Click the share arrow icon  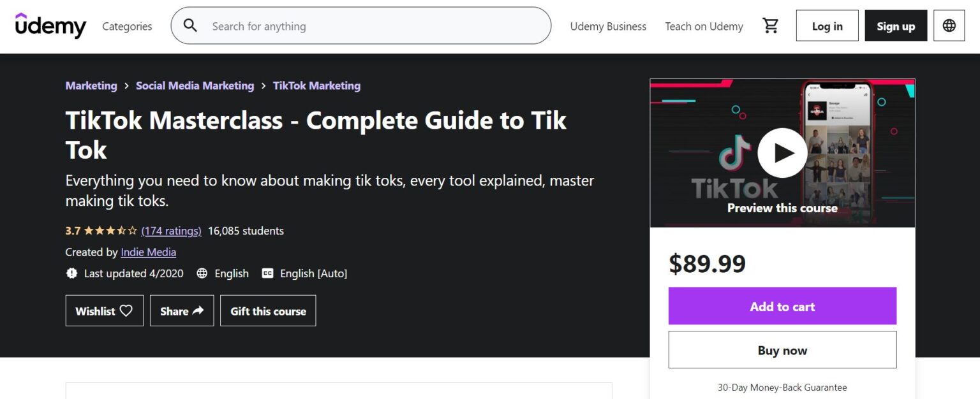[199, 310]
